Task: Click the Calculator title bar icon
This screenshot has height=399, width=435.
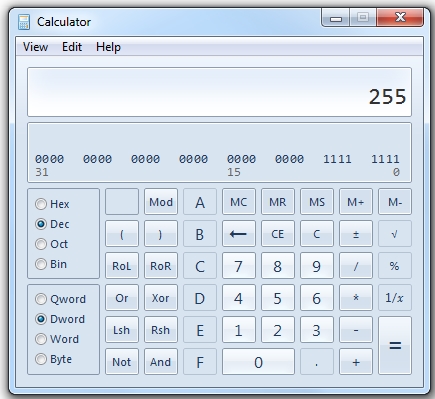Action: pos(24,22)
